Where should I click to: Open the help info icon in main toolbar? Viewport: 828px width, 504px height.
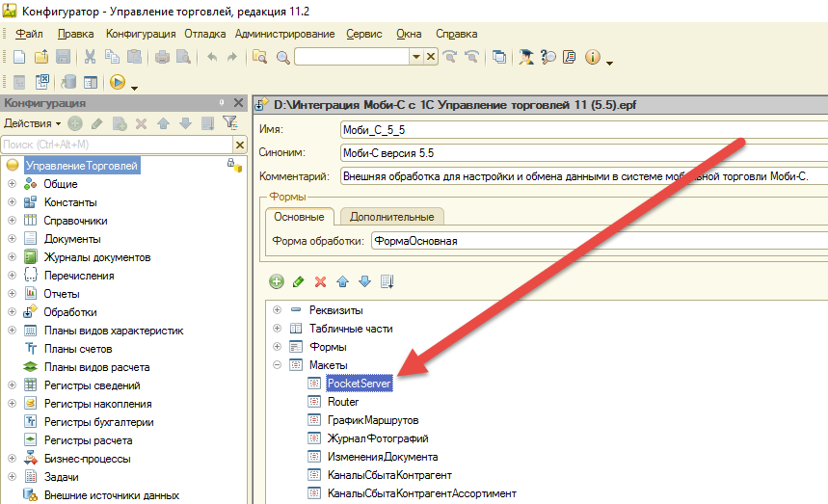point(592,57)
